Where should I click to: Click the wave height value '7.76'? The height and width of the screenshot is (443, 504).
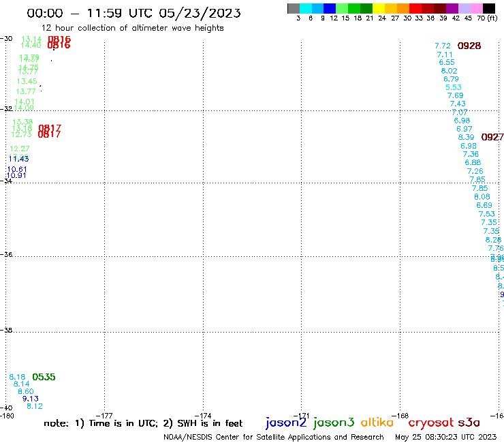pos(496,248)
